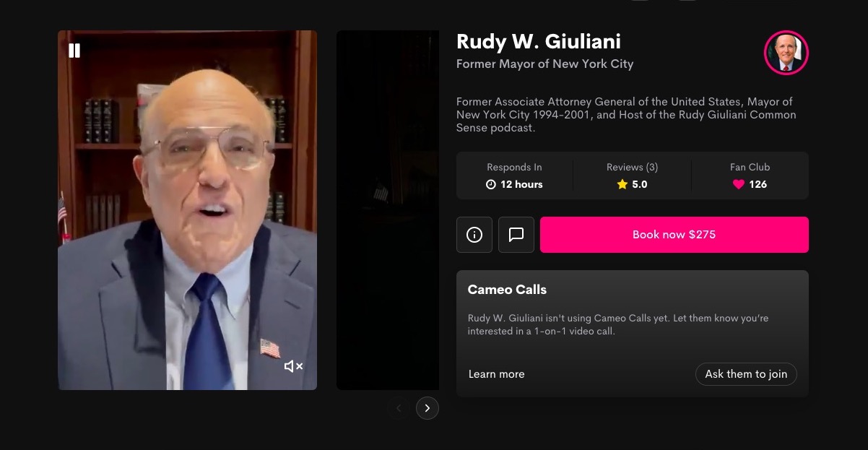The height and width of the screenshot is (450, 868).
Task: Click the Rudy W. Giuliani name heading
Action: (539, 41)
